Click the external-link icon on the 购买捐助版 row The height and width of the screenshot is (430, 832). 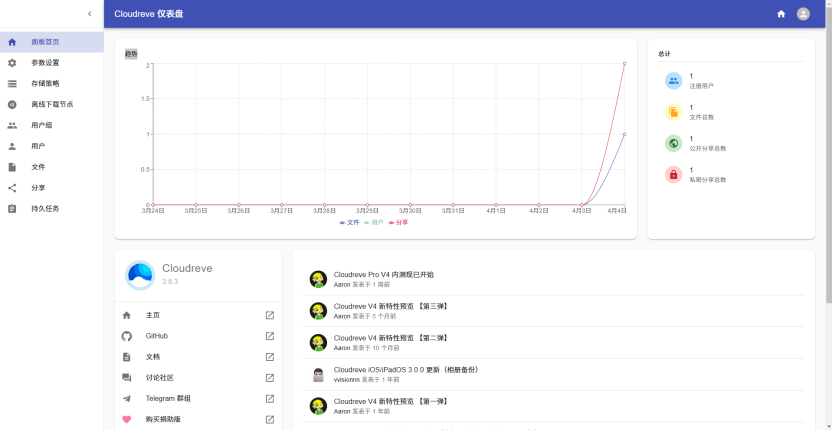click(x=270, y=419)
